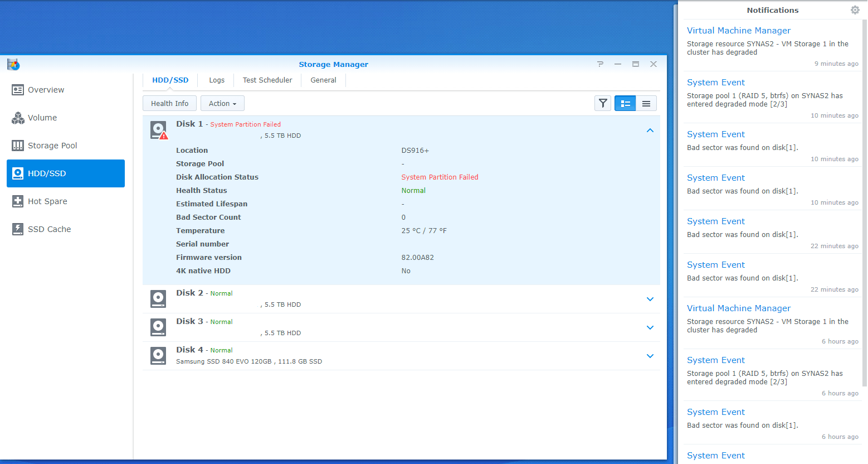Expand Disk 3 details chevron
The height and width of the screenshot is (464, 868).
(650, 327)
